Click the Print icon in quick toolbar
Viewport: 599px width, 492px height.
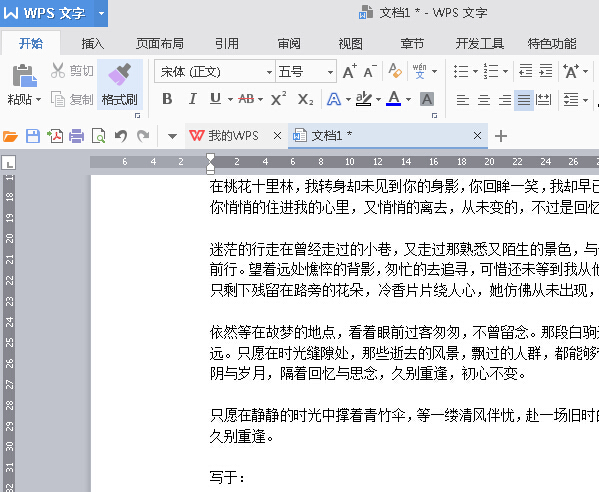coord(76,136)
